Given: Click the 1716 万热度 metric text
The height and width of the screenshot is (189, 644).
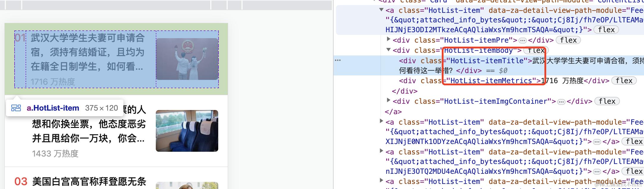Looking at the screenshot, I should (53, 82).
